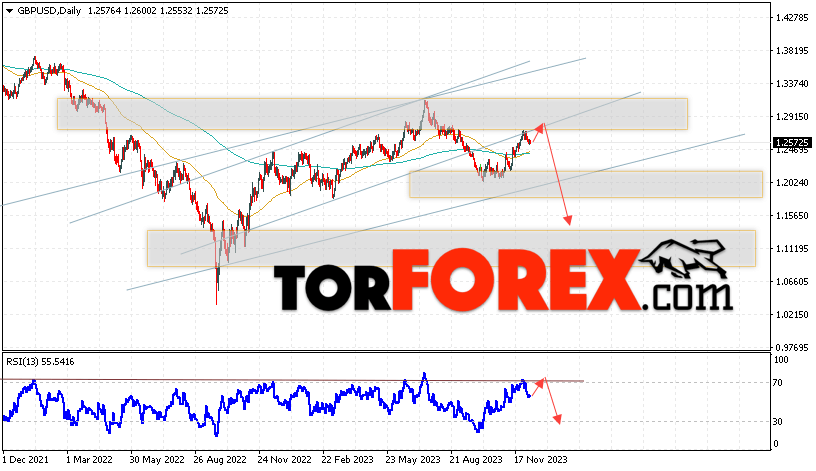Click the bull icon in the logo

pos(683,259)
